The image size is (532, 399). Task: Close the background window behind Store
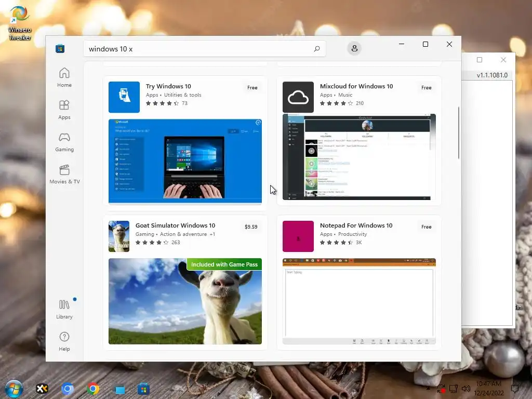pyautogui.click(x=503, y=60)
